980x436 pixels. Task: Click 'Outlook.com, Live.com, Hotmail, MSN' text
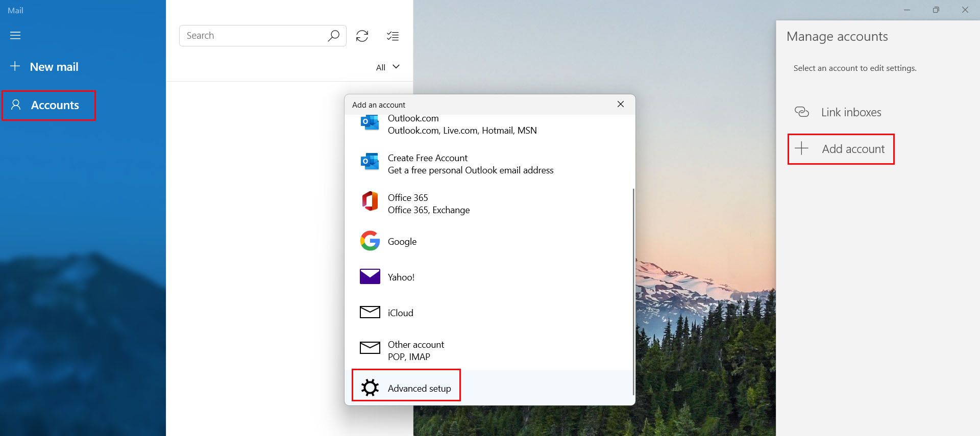[x=462, y=131]
